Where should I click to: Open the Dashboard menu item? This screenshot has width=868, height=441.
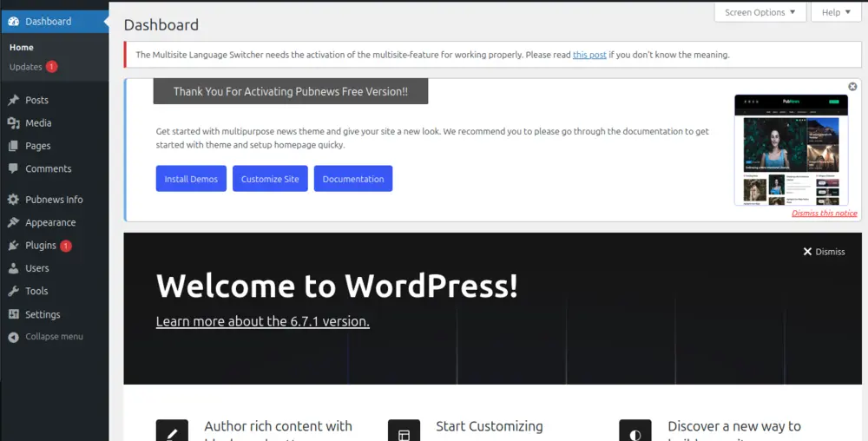point(54,22)
